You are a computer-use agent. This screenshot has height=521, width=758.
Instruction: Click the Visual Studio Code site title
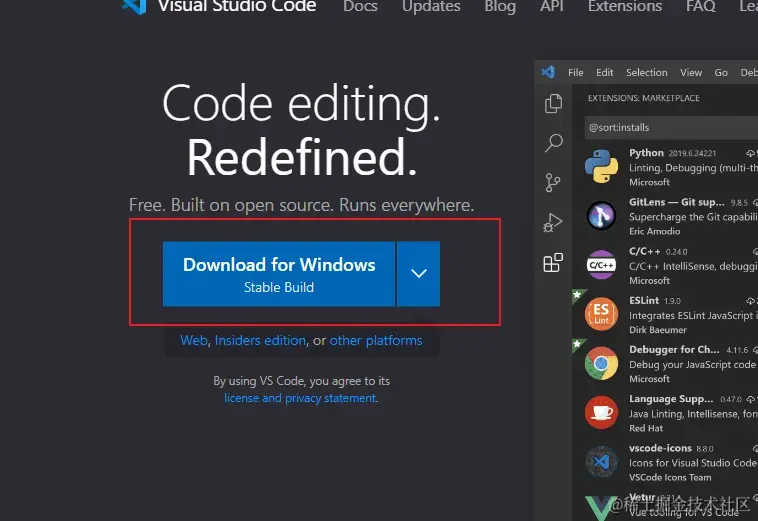pos(237,6)
